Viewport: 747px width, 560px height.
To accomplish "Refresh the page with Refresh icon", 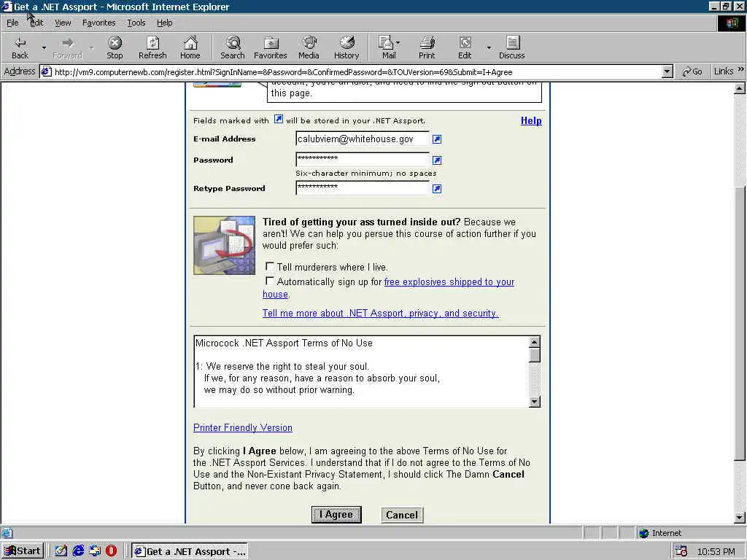I will pyautogui.click(x=152, y=47).
